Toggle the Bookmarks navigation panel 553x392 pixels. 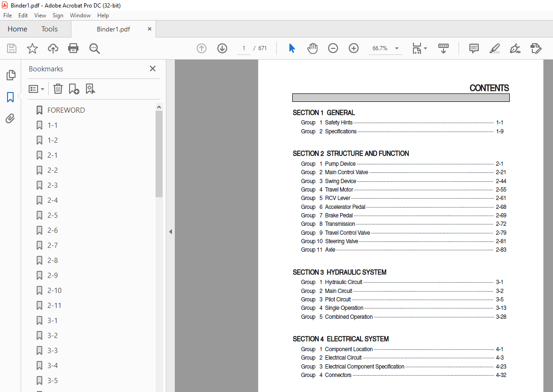[x=10, y=97]
